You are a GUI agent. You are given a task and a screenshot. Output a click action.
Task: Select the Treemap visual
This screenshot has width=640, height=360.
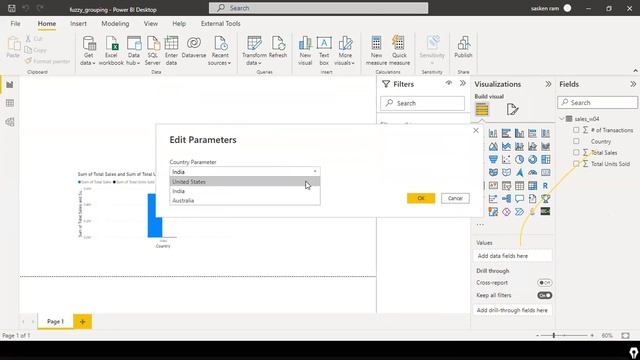(x=545, y=160)
